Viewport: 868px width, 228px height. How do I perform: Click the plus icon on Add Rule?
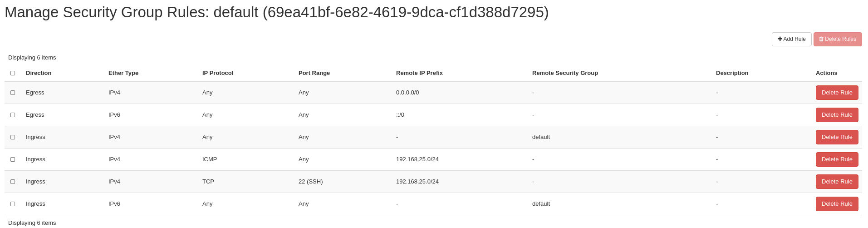780,39
